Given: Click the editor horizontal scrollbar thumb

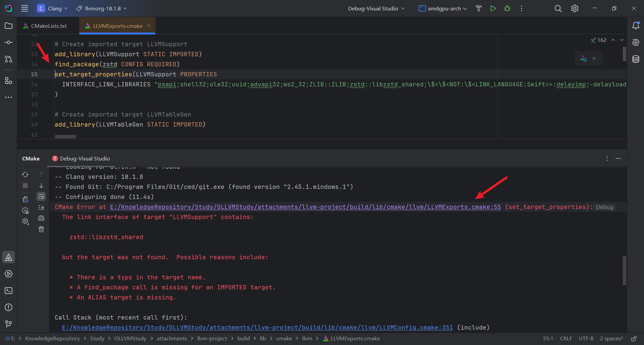Looking at the screenshot, I should [65, 137].
